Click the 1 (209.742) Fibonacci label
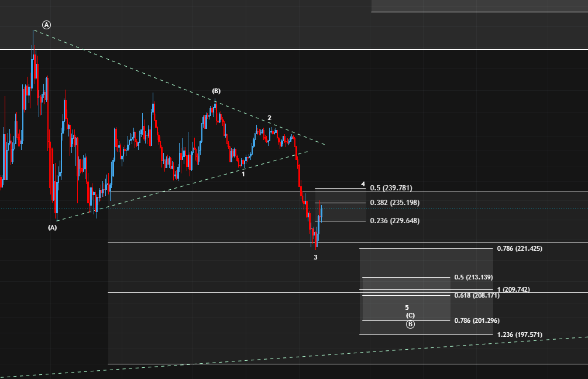The width and height of the screenshot is (588, 379). click(514, 289)
